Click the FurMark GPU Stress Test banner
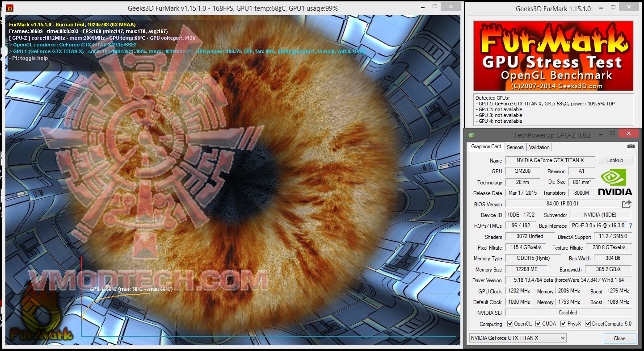The height and width of the screenshot is (351, 644). (554, 56)
